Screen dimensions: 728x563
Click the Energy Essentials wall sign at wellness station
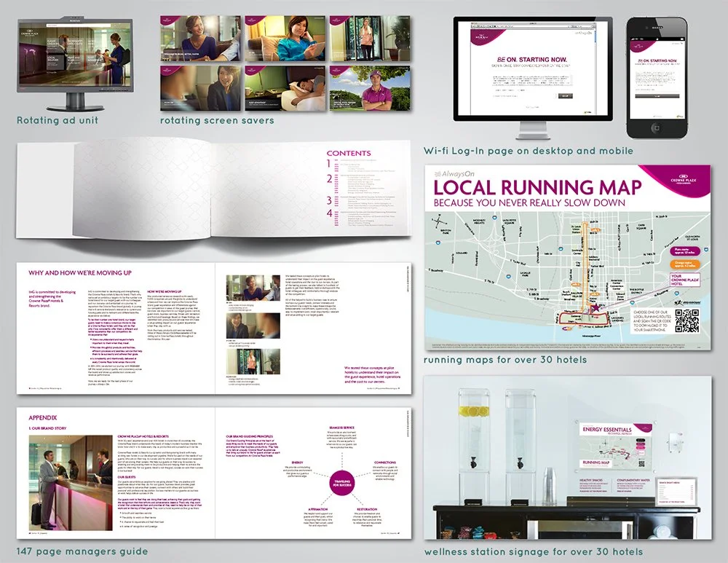[614, 446]
